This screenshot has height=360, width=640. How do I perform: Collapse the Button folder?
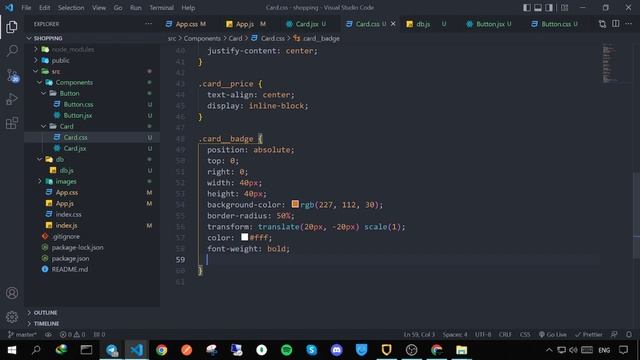[x=44, y=93]
